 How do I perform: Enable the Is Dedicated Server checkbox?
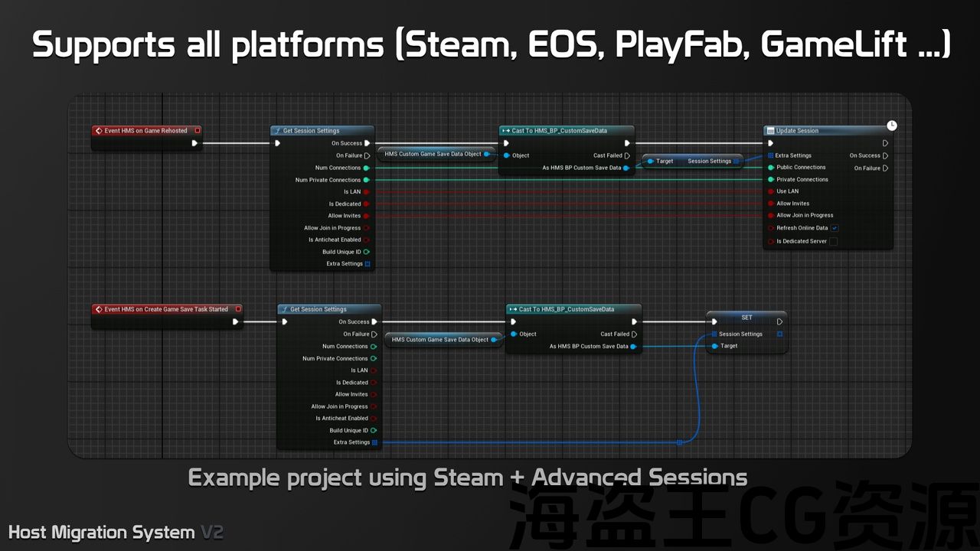coord(834,241)
